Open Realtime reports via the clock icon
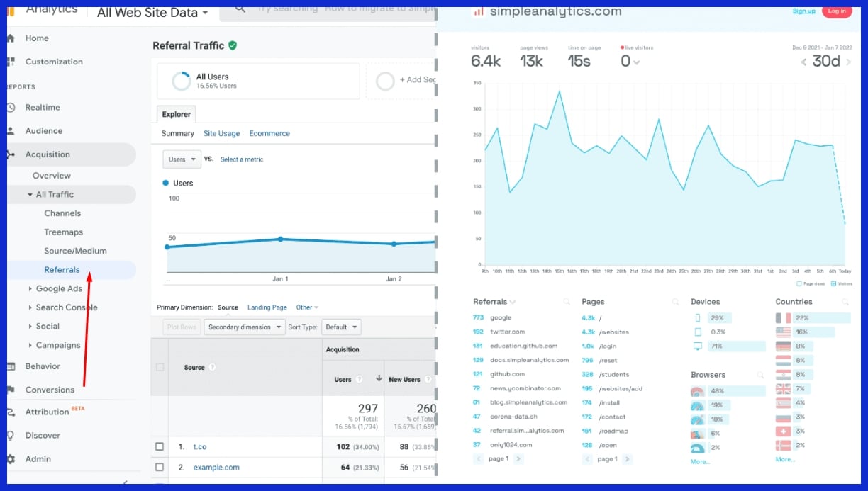The height and width of the screenshot is (491, 868). [10, 108]
